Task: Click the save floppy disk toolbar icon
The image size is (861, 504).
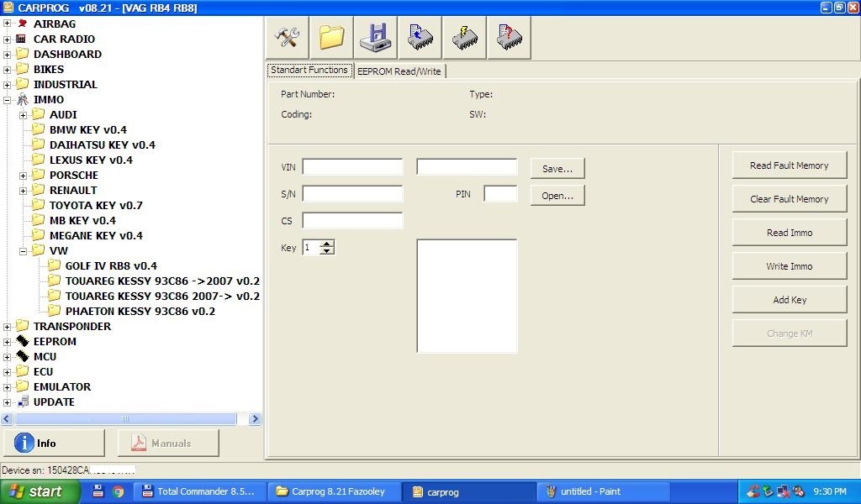Action: click(376, 37)
